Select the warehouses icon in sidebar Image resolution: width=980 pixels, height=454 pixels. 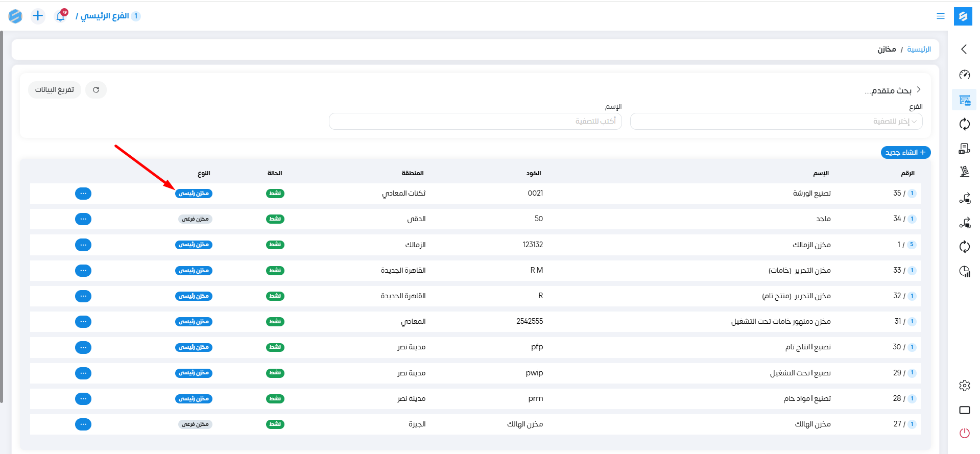[x=964, y=100]
